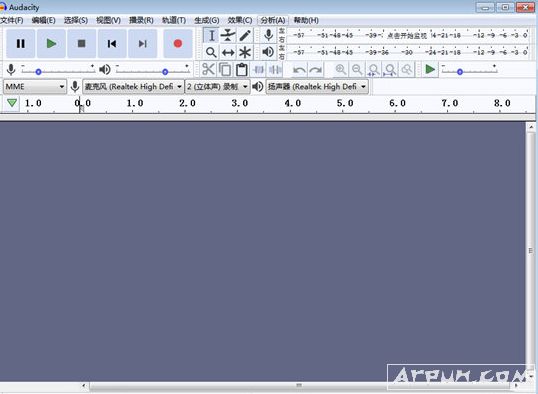Image resolution: width=538 pixels, height=394 pixels.
Task: Open the speaker playback device dropdown
Action: (317, 87)
